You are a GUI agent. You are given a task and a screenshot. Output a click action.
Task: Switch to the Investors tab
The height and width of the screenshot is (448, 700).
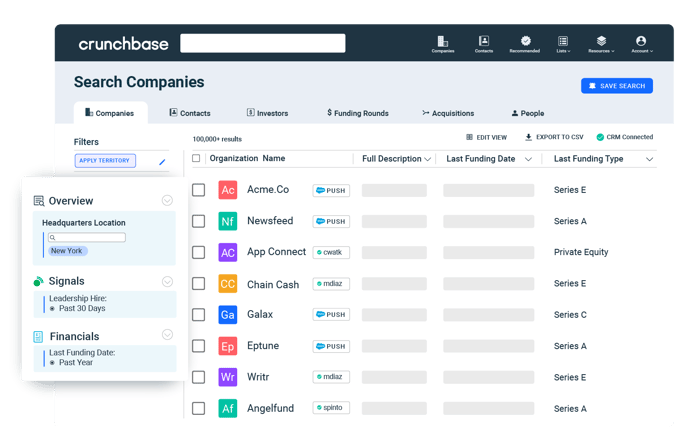pos(267,113)
